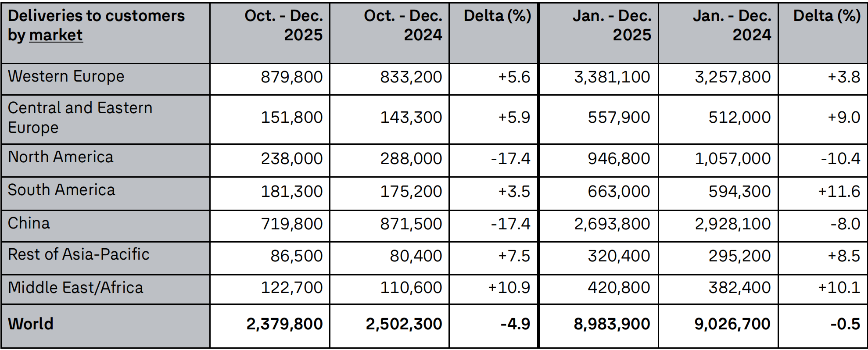The height and width of the screenshot is (350, 868).
Task: Select the Western Europe row label
Action: pyautogui.click(x=66, y=76)
